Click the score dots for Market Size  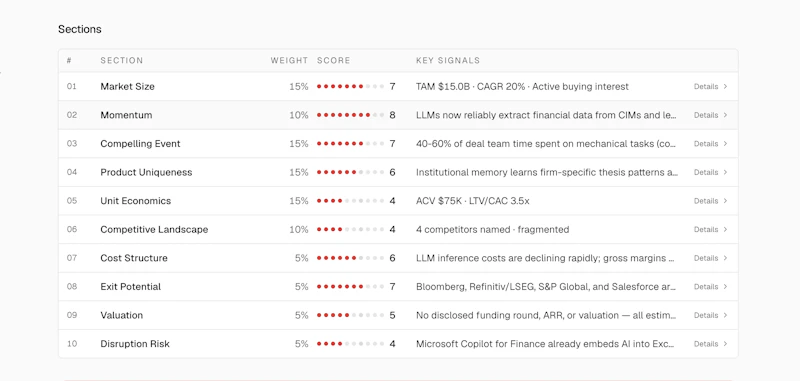pyautogui.click(x=351, y=87)
